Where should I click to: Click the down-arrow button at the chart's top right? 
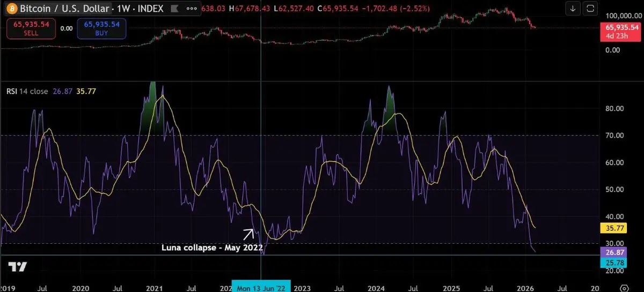coord(573,9)
